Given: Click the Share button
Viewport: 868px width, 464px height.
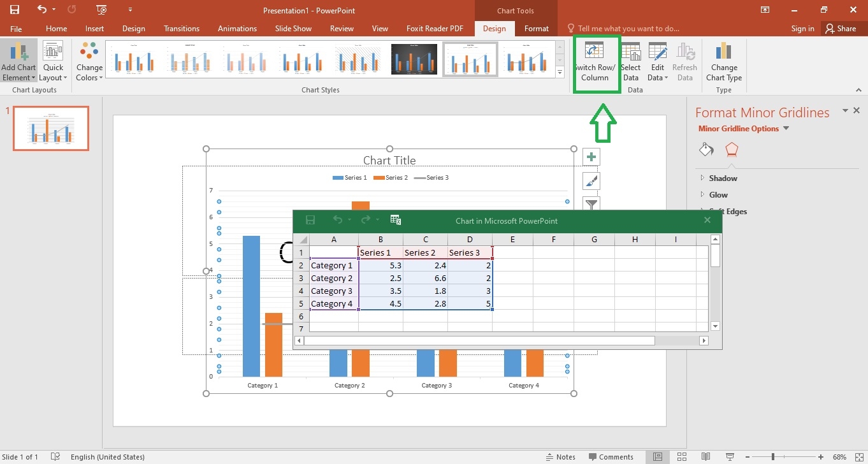Looking at the screenshot, I should pos(841,29).
